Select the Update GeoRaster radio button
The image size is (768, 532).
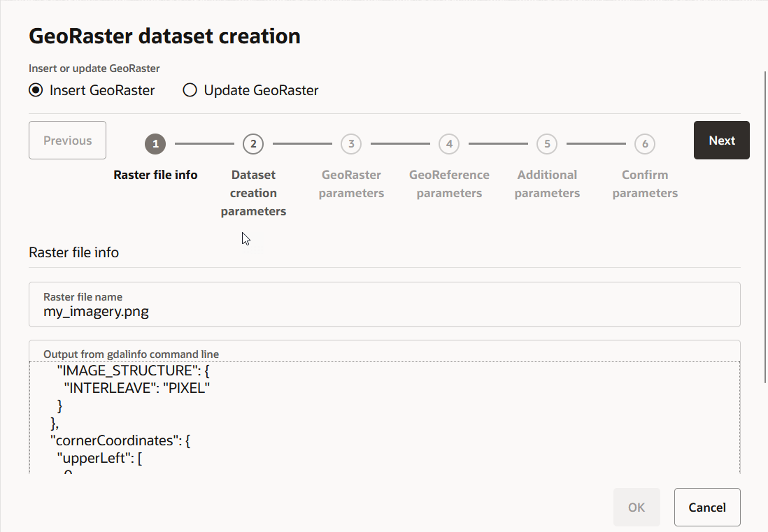190,90
